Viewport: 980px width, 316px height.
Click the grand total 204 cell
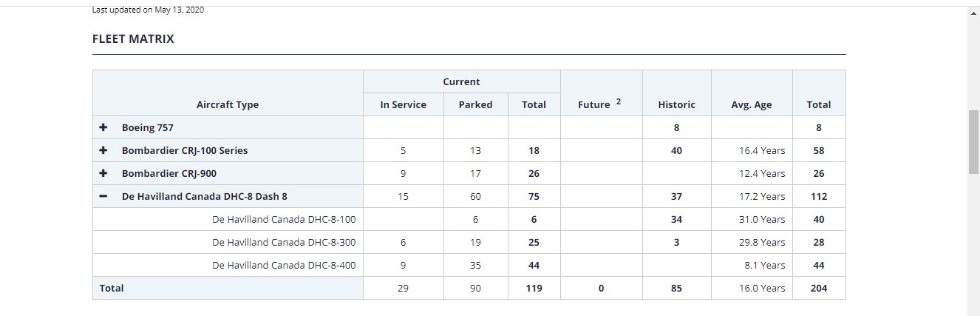click(819, 288)
